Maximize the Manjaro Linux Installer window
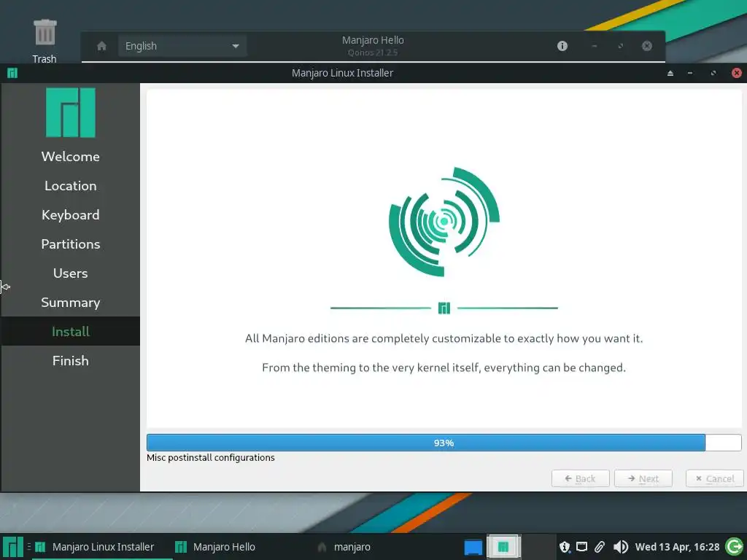This screenshot has width=747, height=560. 713,74
